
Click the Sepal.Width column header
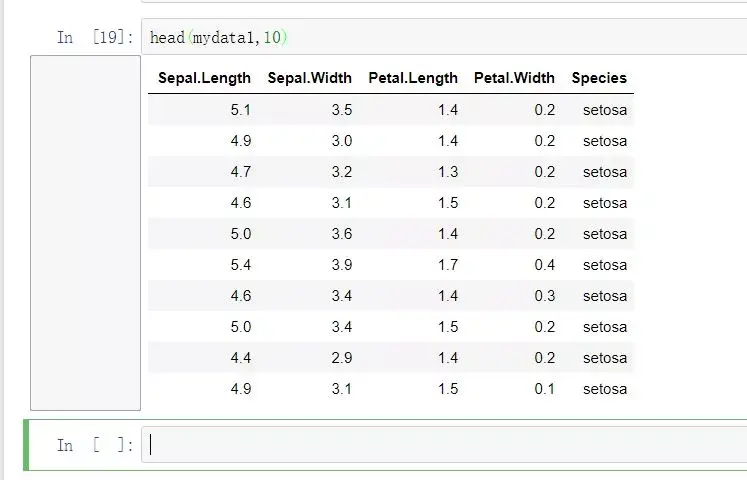[x=309, y=78]
